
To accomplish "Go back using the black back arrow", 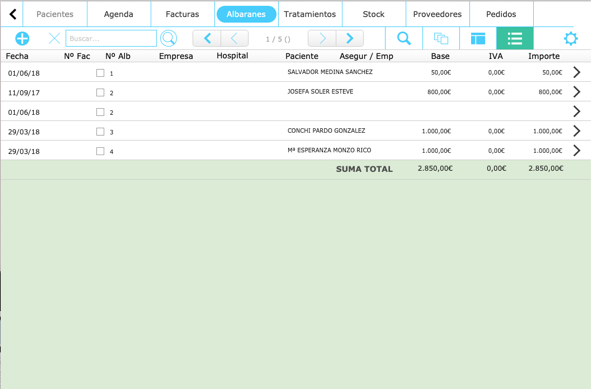I will (x=13, y=14).
